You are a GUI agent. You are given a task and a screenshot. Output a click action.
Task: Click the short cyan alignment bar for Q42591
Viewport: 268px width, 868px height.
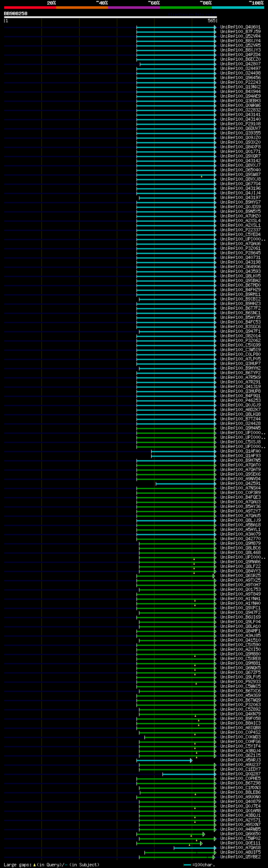[186, 483]
